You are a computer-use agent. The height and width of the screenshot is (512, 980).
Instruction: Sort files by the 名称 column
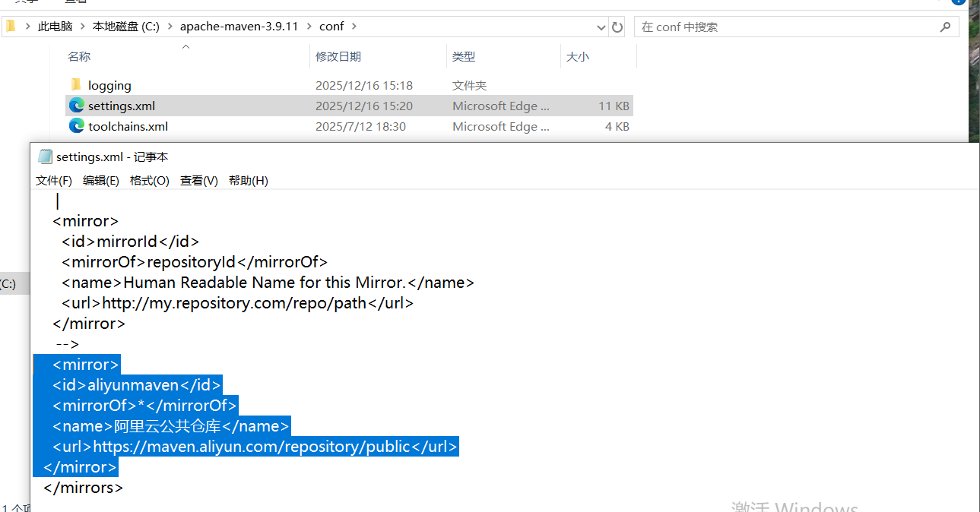point(79,56)
